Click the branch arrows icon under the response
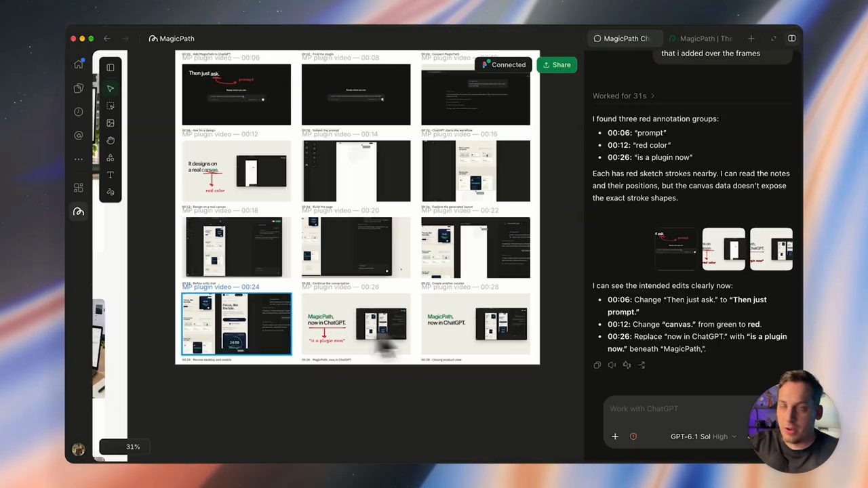868x488 pixels. pos(642,365)
